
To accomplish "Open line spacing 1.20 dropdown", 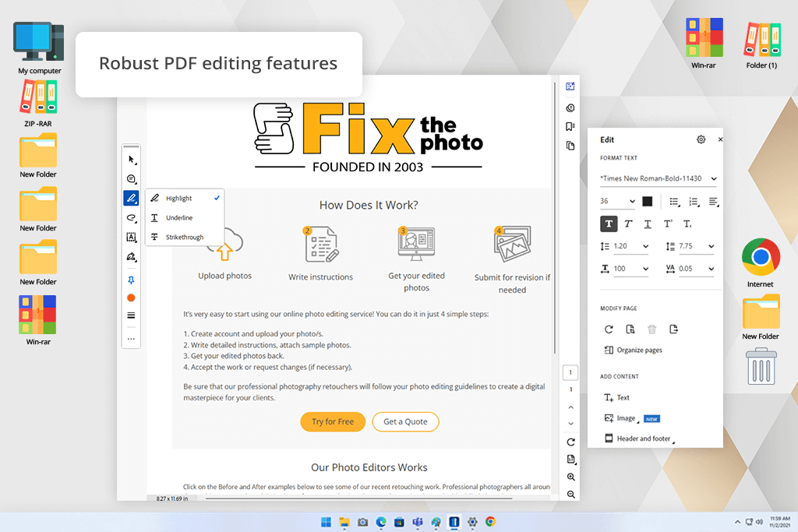I will click(x=631, y=246).
